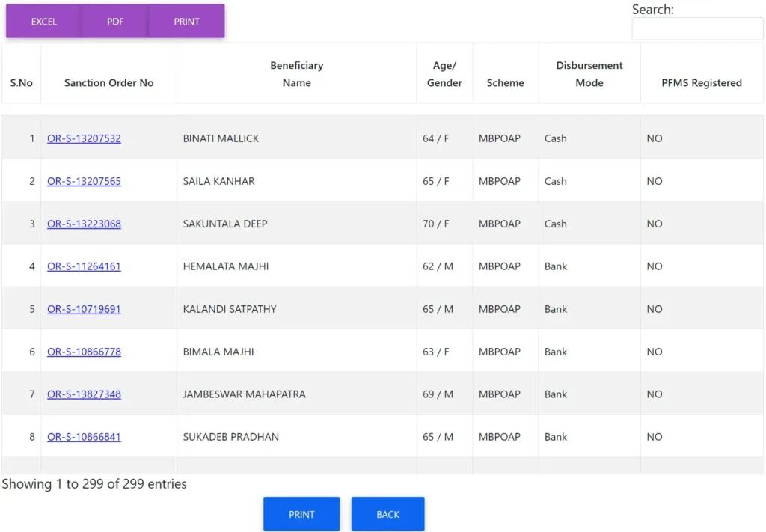Open sanction order OR-S-10719691
The image size is (766, 532).
tap(84, 309)
